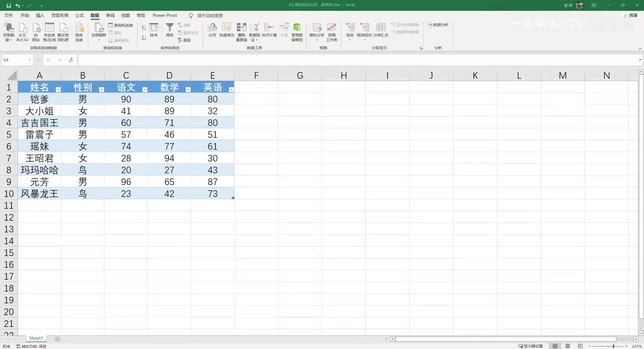Screen dimensions: 644x349
Task: Open the Power Pivot tab
Action: click(165, 16)
